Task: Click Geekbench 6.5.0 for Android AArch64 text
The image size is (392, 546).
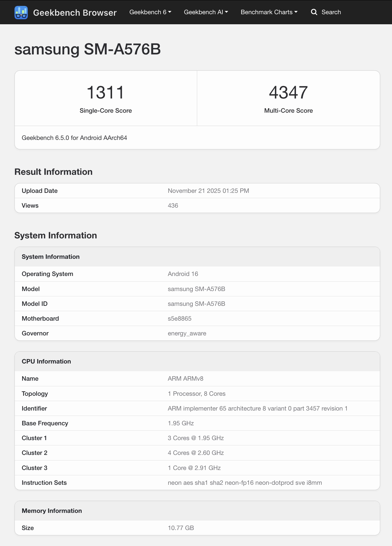Action: point(74,138)
